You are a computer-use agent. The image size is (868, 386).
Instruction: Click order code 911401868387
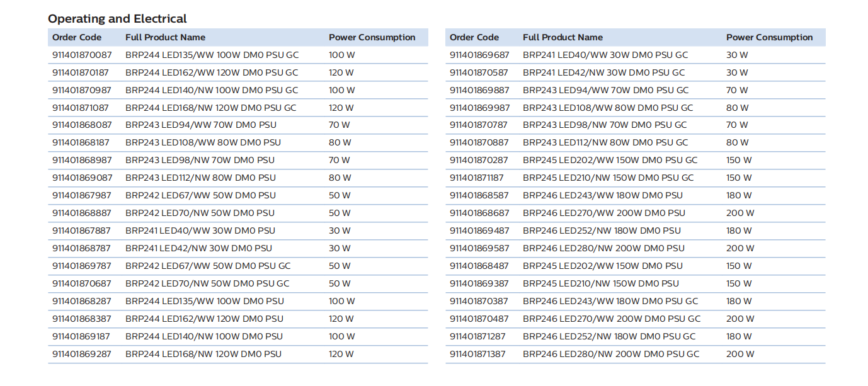pos(82,319)
